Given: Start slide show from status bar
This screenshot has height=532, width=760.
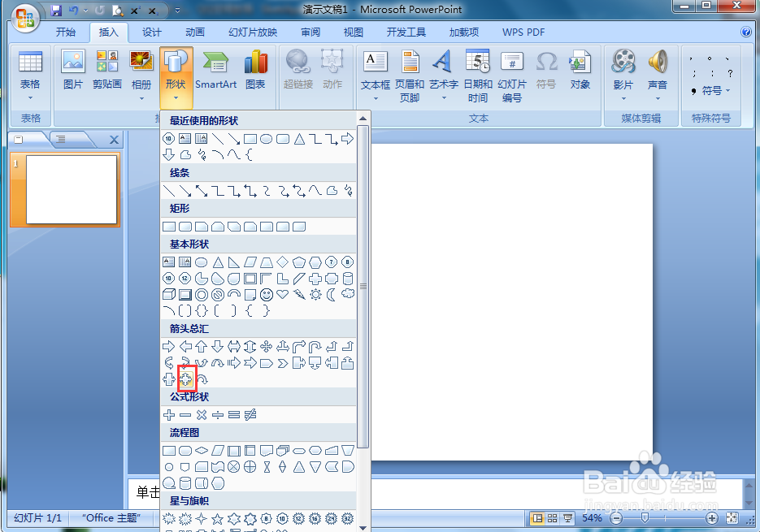Looking at the screenshot, I should pos(567,518).
